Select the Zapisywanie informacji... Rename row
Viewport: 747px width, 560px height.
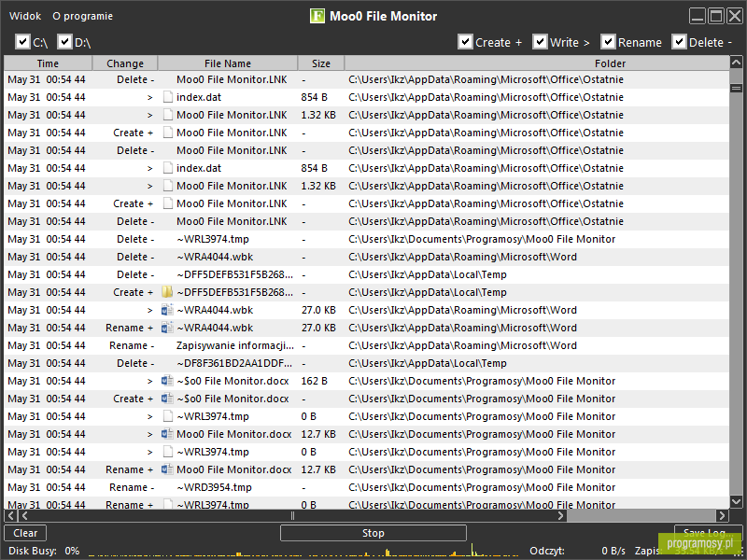point(366,345)
